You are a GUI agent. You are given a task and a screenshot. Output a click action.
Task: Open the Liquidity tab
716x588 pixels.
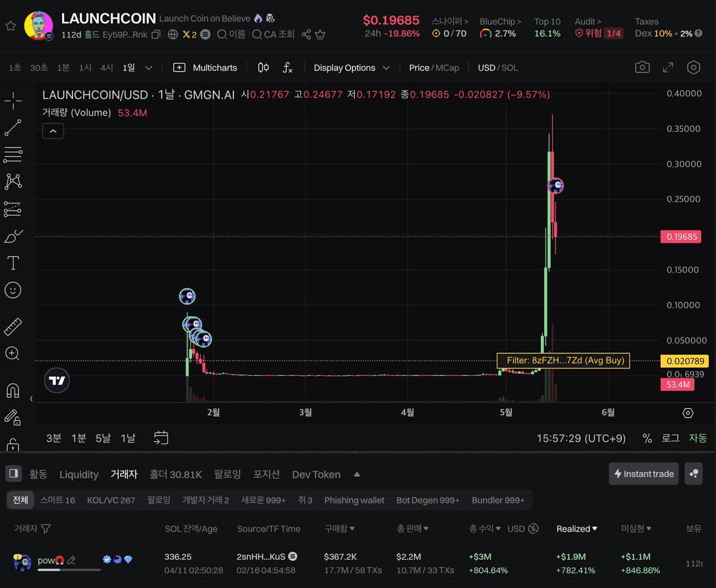click(x=79, y=474)
